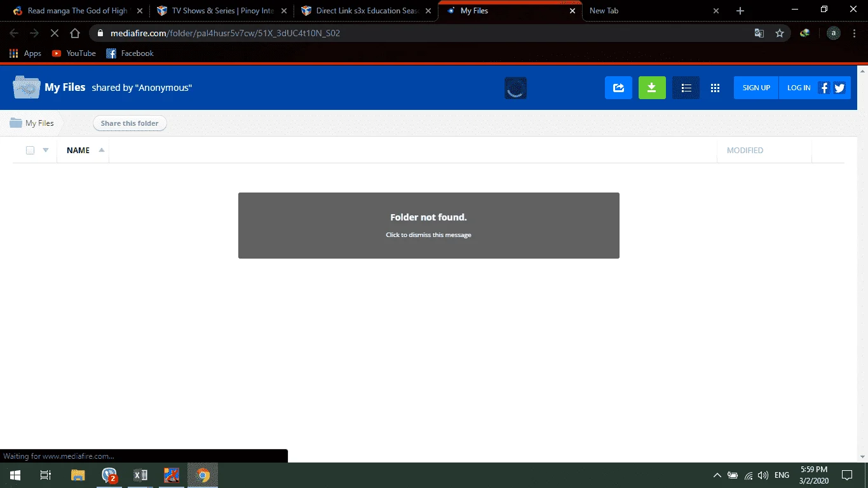Open File Explorer from taskbar
This screenshot has height=488, width=868.
78,475
